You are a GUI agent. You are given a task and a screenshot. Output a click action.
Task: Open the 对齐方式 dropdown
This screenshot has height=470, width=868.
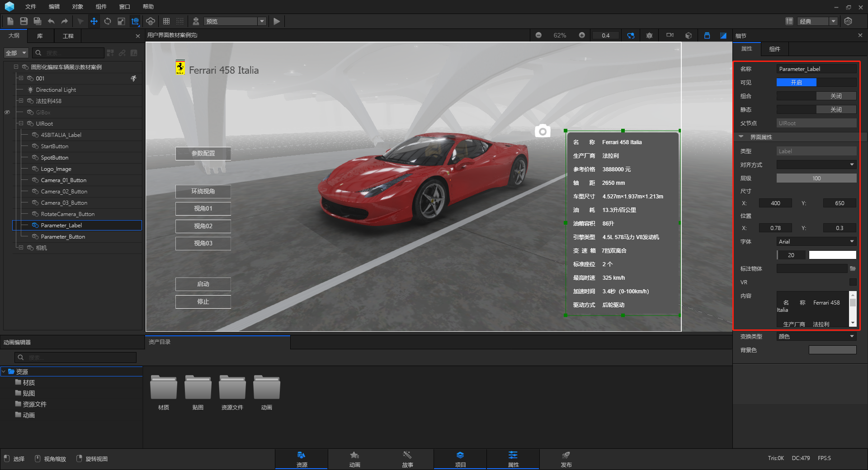(x=816, y=164)
